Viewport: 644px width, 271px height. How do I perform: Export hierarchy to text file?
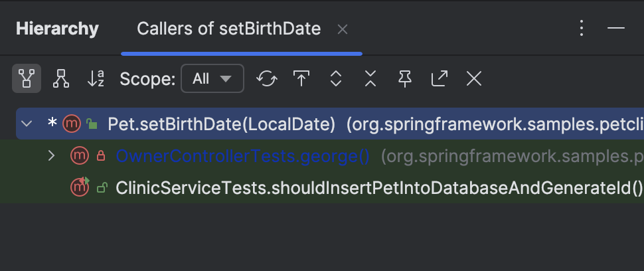pos(439,79)
